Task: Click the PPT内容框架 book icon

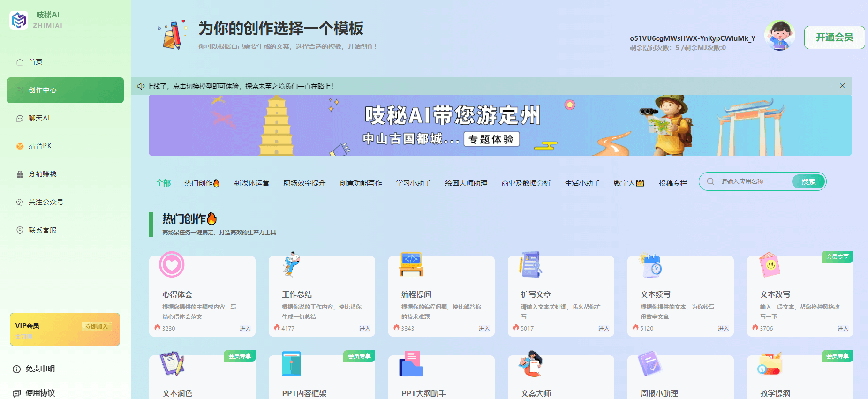Action: (291, 363)
